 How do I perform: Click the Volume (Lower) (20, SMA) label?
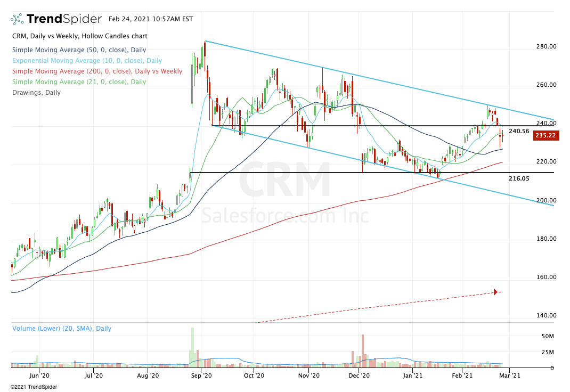pos(62,329)
